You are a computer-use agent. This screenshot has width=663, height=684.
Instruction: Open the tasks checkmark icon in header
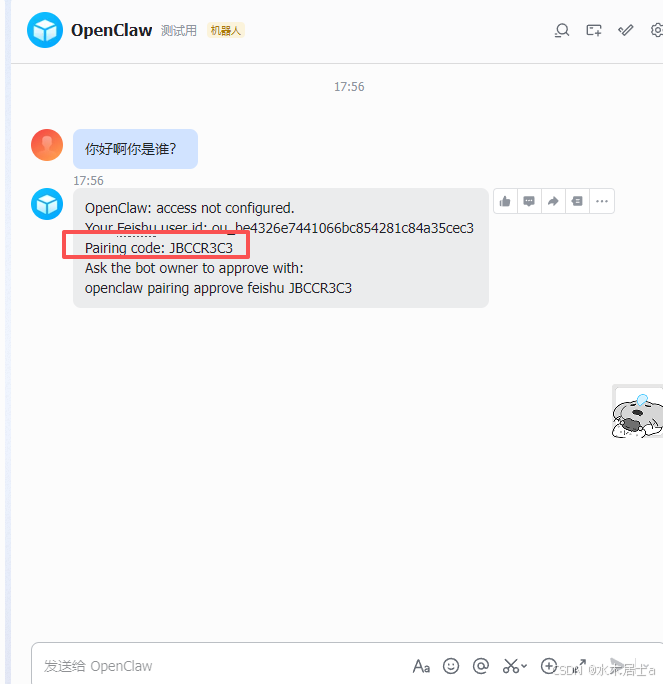tap(625, 30)
